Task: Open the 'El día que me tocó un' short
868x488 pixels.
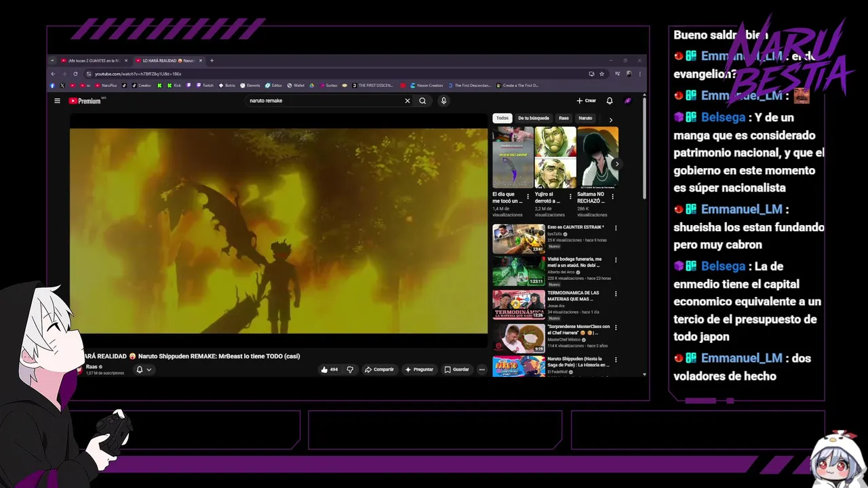Action: tap(513, 157)
